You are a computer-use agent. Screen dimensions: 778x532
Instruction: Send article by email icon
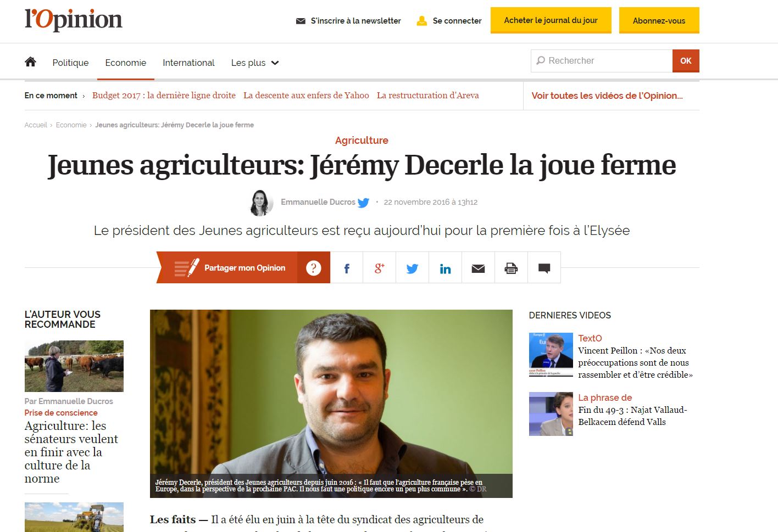[479, 268]
